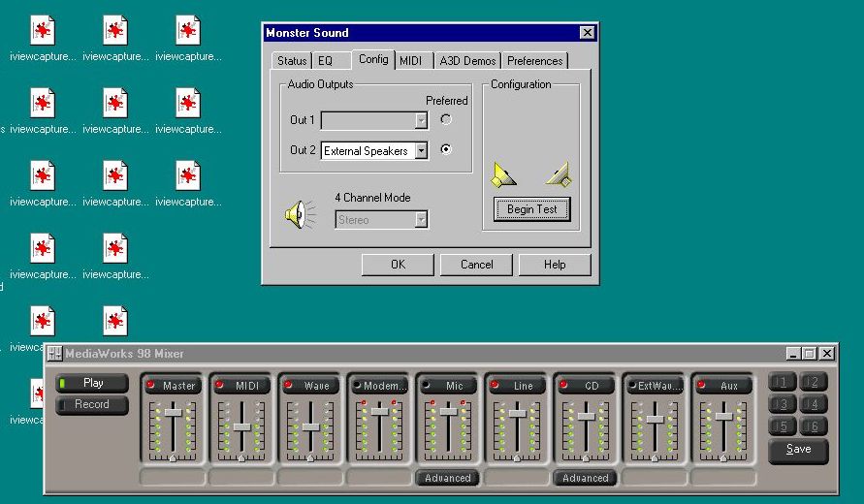Screen dimensions: 864x504
Task: Switch mixer to Play mode
Action: coord(92,383)
